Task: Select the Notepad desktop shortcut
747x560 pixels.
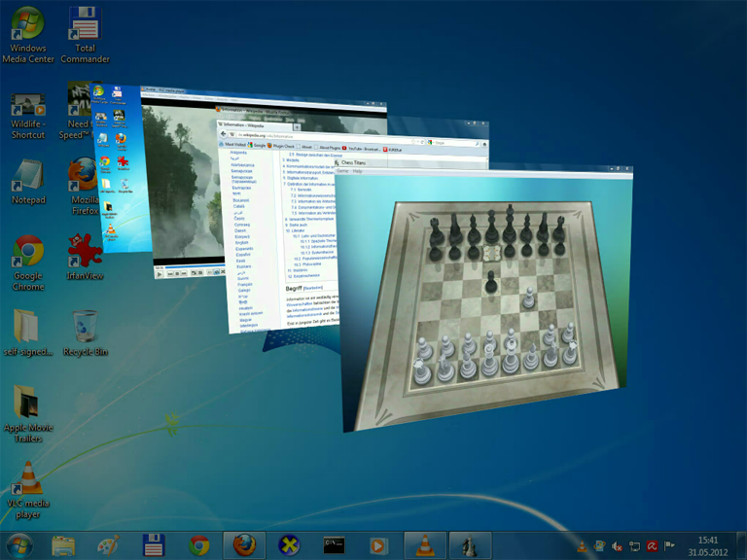Action: click(x=28, y=182)
